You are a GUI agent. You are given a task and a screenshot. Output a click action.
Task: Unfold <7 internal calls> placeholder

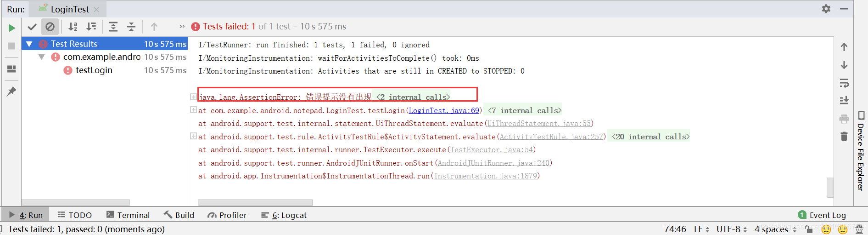(524, 110)
